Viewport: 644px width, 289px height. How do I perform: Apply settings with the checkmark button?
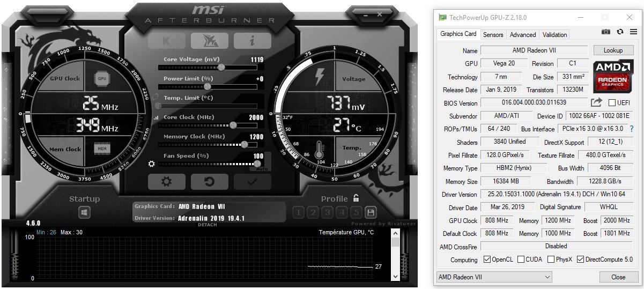pyautogui.click(x=252, y=182)
